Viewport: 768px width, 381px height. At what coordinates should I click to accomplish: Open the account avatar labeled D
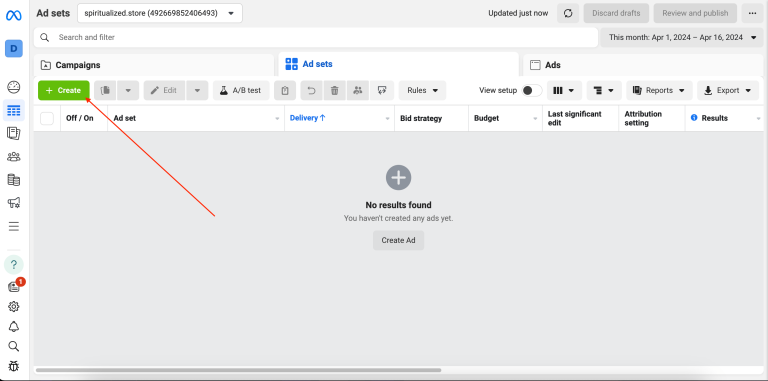[x=14, y=48]
